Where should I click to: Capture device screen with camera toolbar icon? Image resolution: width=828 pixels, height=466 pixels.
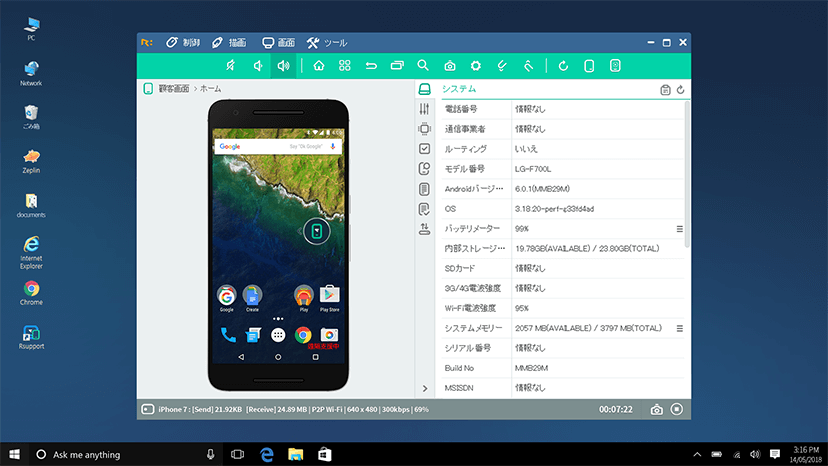[x=449, y=66]
